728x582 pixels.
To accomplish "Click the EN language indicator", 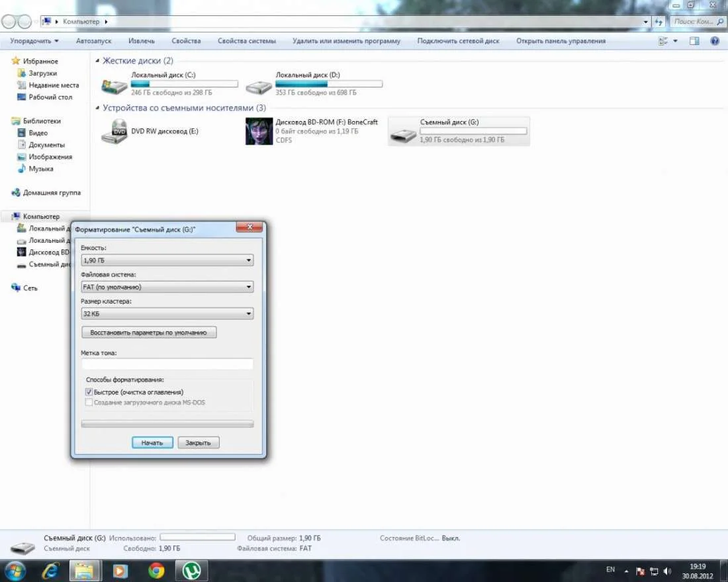I will tap(611, 569).
